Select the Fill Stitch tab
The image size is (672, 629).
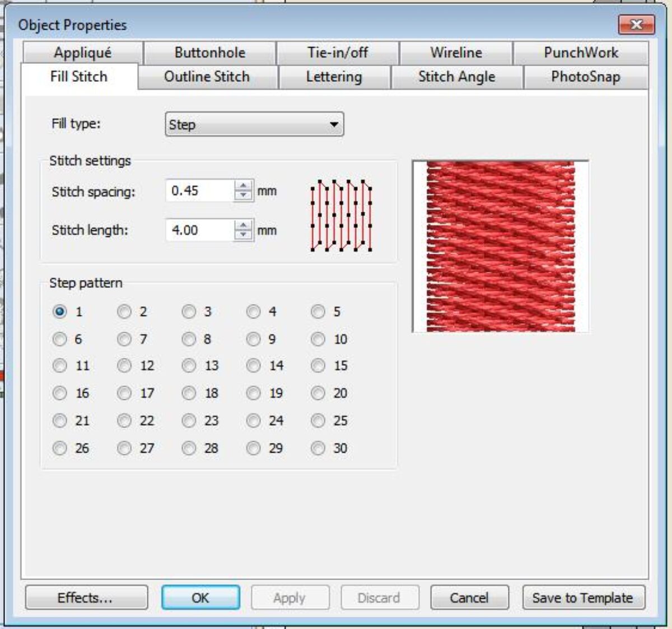79,77
